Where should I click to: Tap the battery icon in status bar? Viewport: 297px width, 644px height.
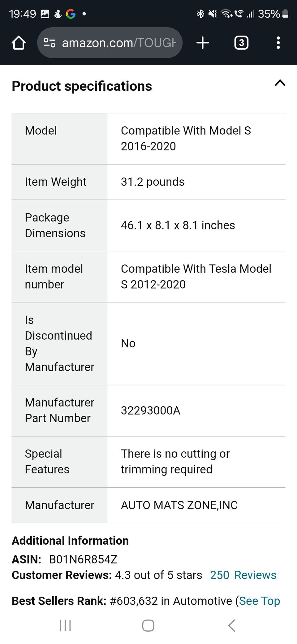coord(286,14)
